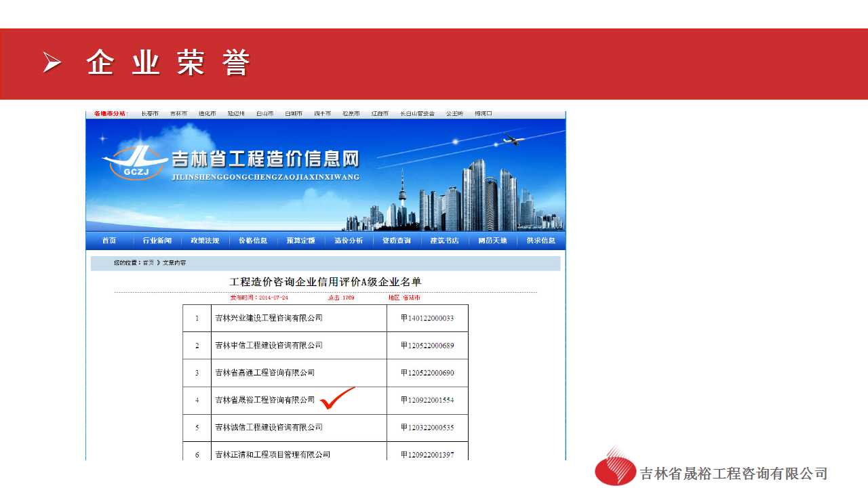Click the 工程造价咨询企业信用评价A级企业名单 article title

tap(325, 282)
